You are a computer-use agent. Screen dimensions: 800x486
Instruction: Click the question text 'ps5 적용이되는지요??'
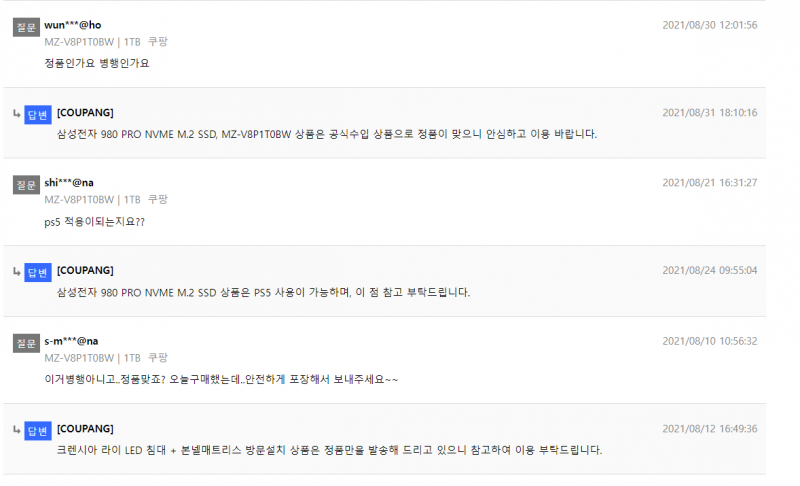pos(94,222)
